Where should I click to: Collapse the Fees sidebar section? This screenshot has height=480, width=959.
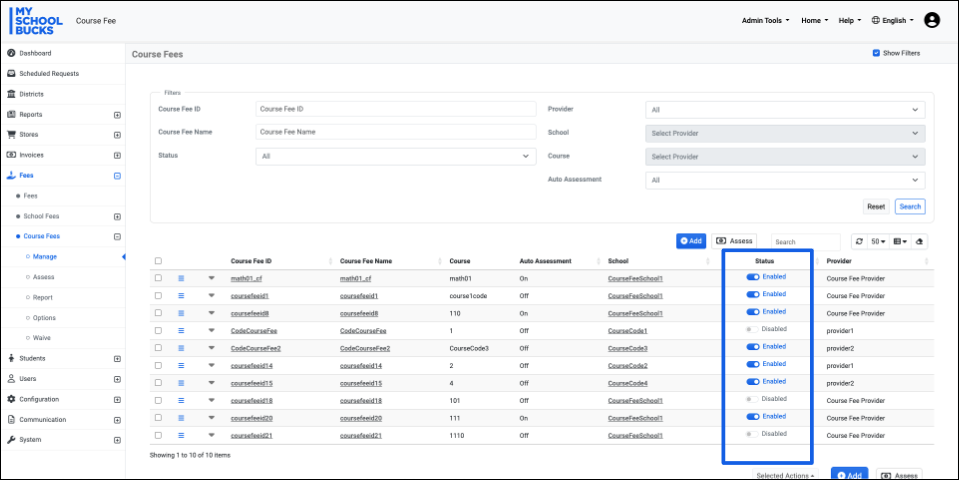pyautogui.click(x=117, y=175)
